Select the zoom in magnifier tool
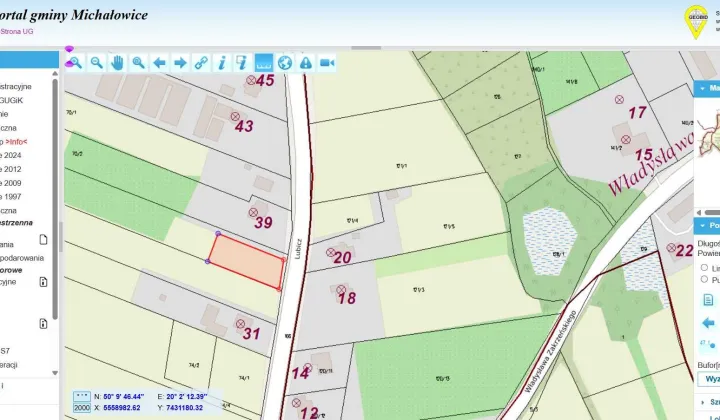The height and width of the screenshot is (420, 720). 76,62
